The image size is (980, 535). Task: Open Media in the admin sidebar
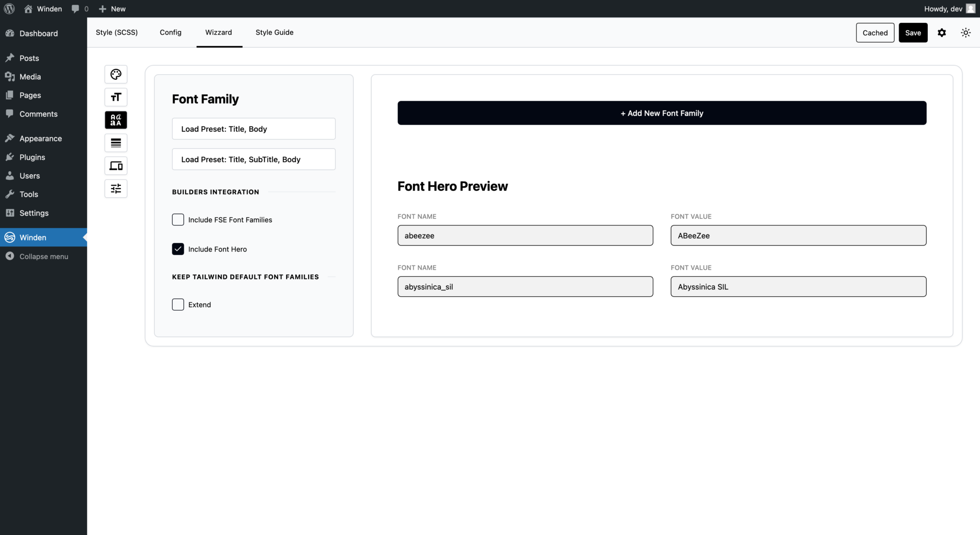44,77
